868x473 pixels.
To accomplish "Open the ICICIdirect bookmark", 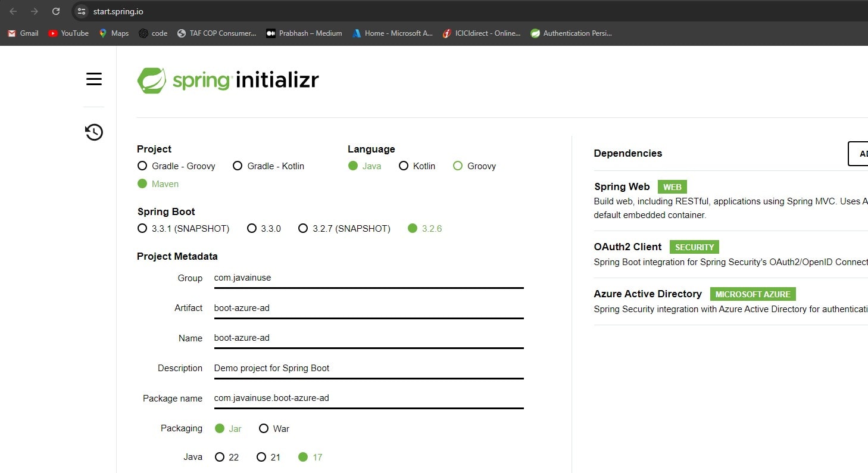I will 482,33.
